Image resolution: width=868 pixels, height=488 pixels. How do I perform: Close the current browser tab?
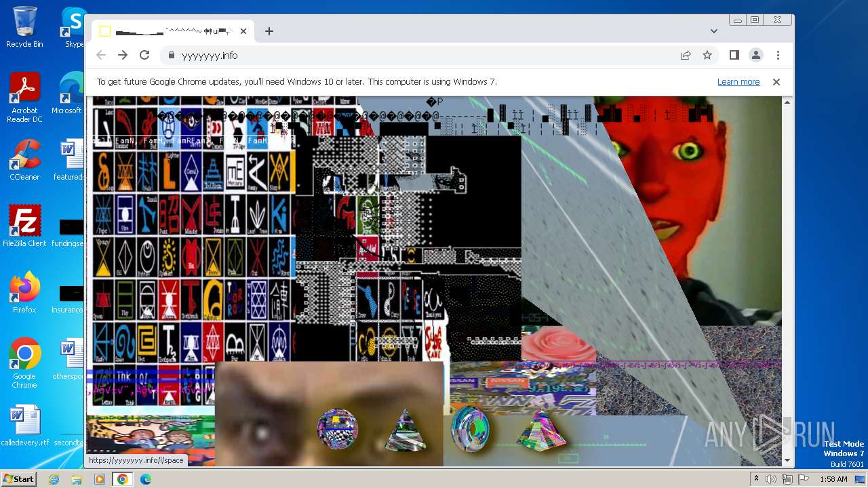pyautogui.click(x=243, y=31)
